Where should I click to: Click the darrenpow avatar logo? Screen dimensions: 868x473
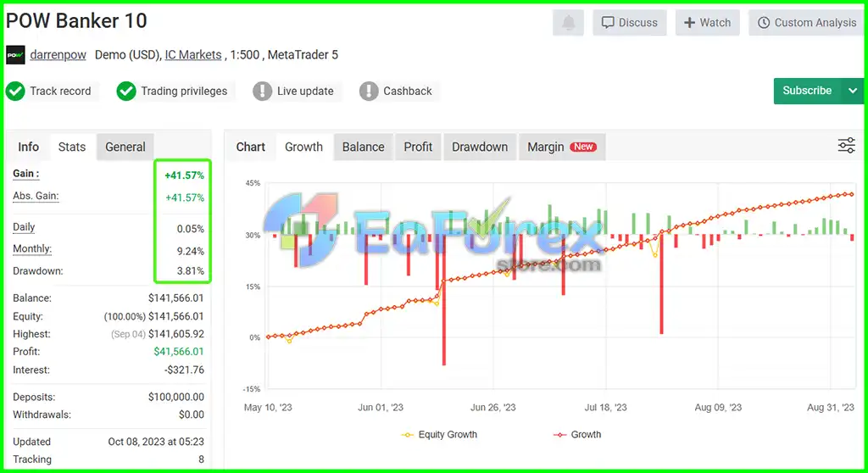click(15, 55)
